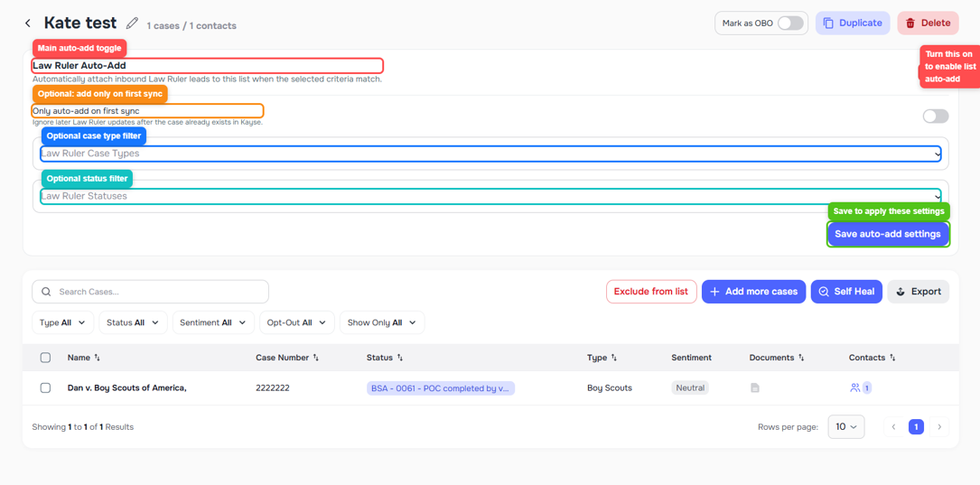The height and width of the screenshot is (485, 980).
Task: Click Save auto-add settings button
Action: pos(888,235)
